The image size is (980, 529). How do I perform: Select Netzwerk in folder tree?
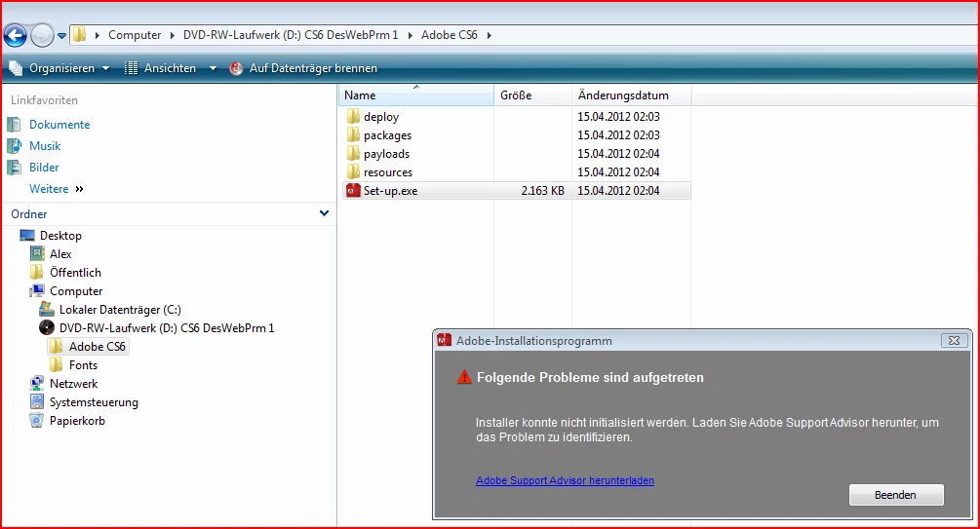pyautogui.click(x=74, y=384)
